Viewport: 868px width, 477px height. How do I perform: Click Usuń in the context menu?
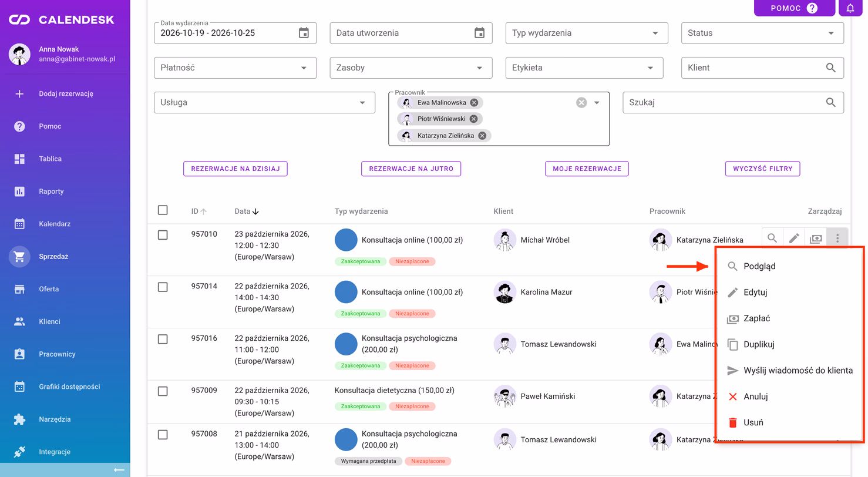(x=789, y=422)
